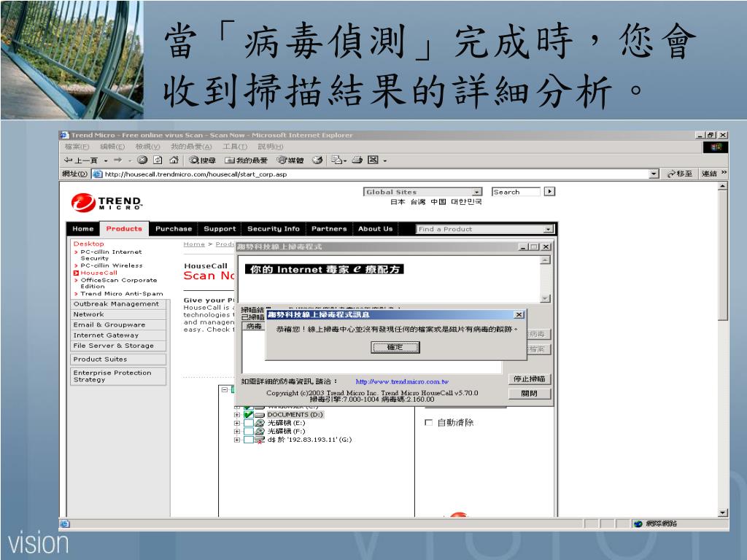Open the 說明(H) menu

(x=271, y=147)
